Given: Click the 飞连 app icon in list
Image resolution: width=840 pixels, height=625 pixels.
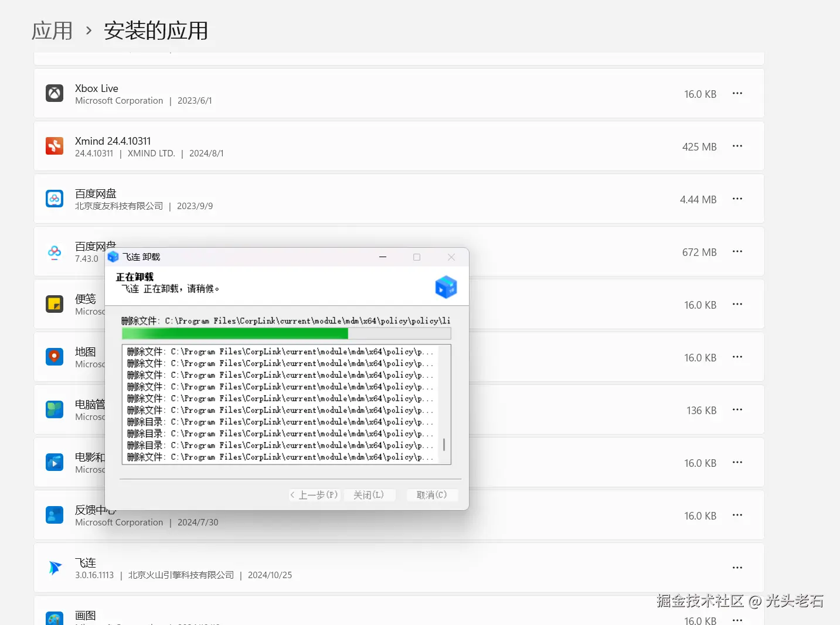Looking at the screenshot, I should 55,568.
